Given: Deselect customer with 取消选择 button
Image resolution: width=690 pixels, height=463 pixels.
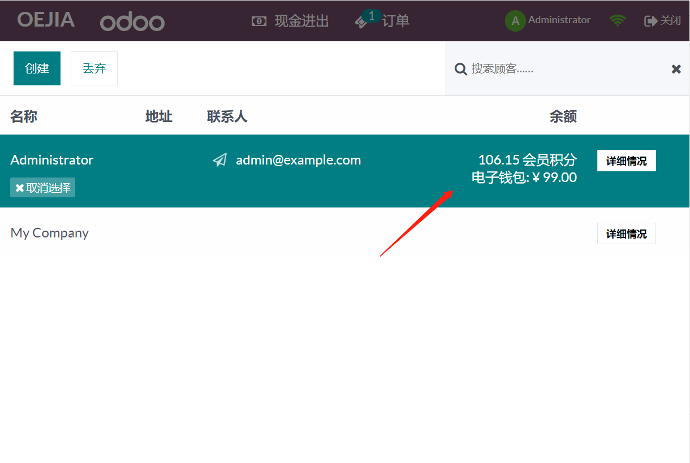Looking at the screenshot, I should [43, 188].
